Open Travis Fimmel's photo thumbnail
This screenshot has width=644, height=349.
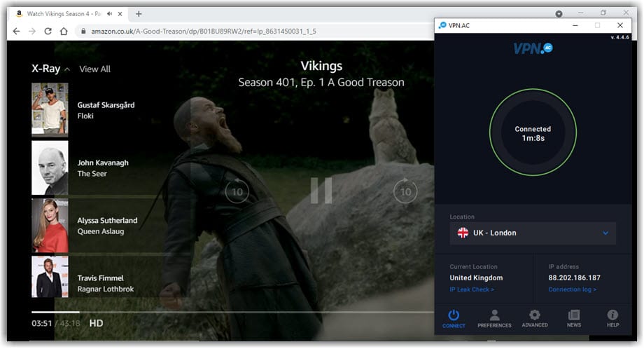coord(50,277)
